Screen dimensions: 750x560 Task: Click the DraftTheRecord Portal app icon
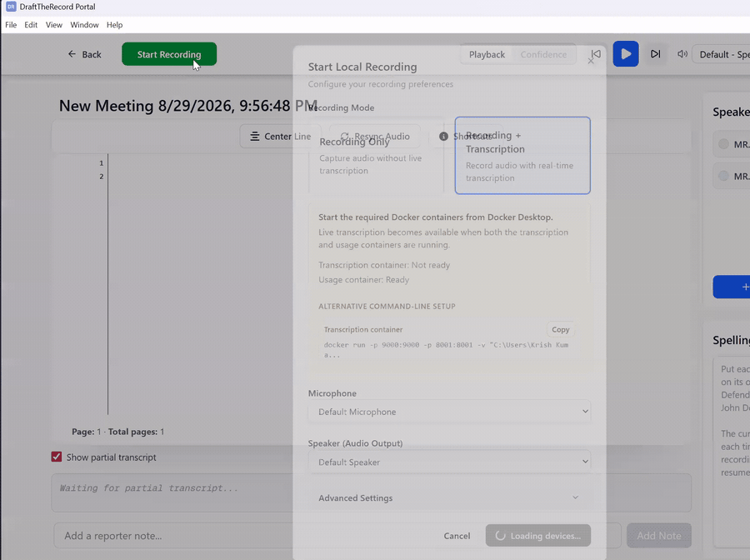[11, 7]
